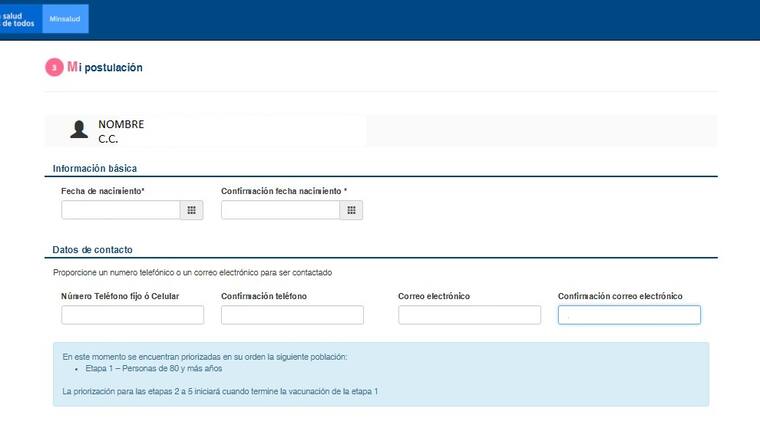
Task: Focus the Correo electrónico input box
Action: pos(469,315)
